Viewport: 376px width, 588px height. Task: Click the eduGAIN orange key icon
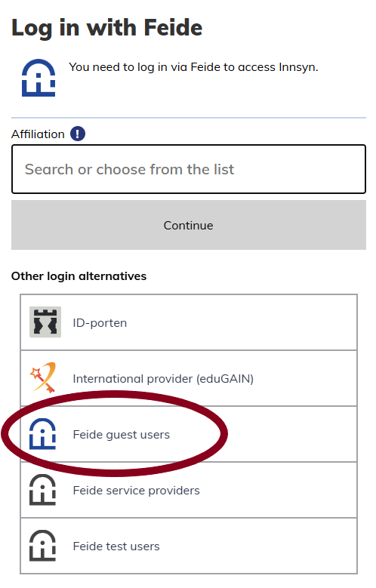point(43,377)
